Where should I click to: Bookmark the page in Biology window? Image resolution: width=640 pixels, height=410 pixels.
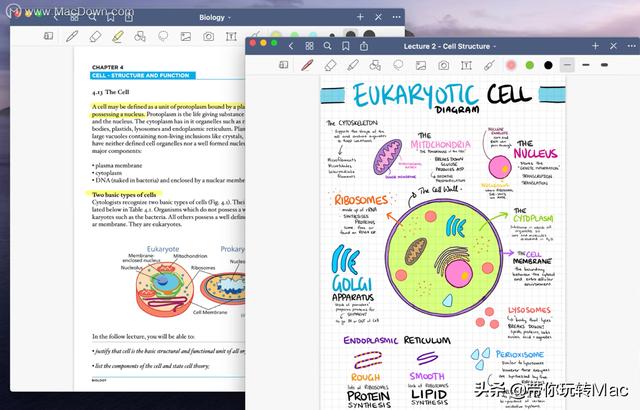[111, 17]
